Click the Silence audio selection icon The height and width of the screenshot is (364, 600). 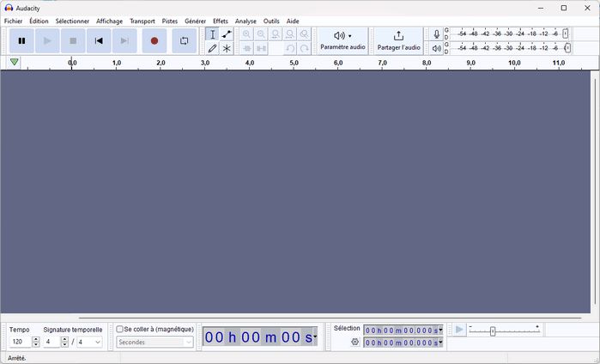point(261,48)
